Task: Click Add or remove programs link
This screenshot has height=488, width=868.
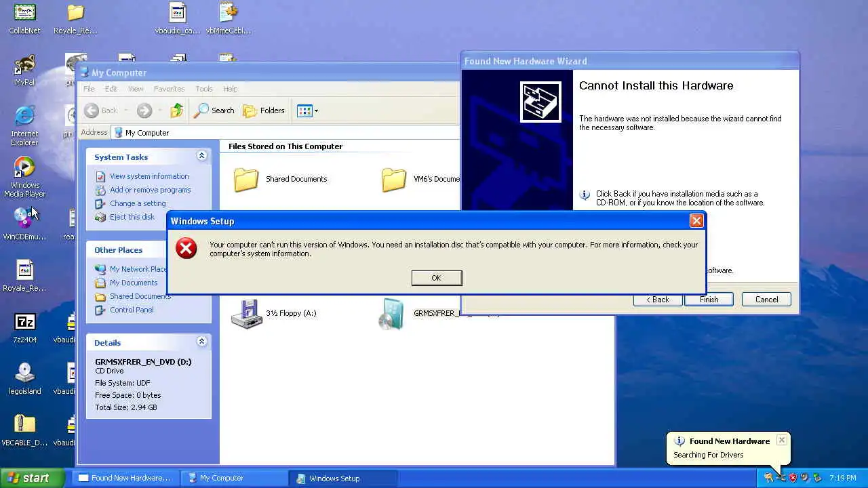Action: tap(143, 190)
